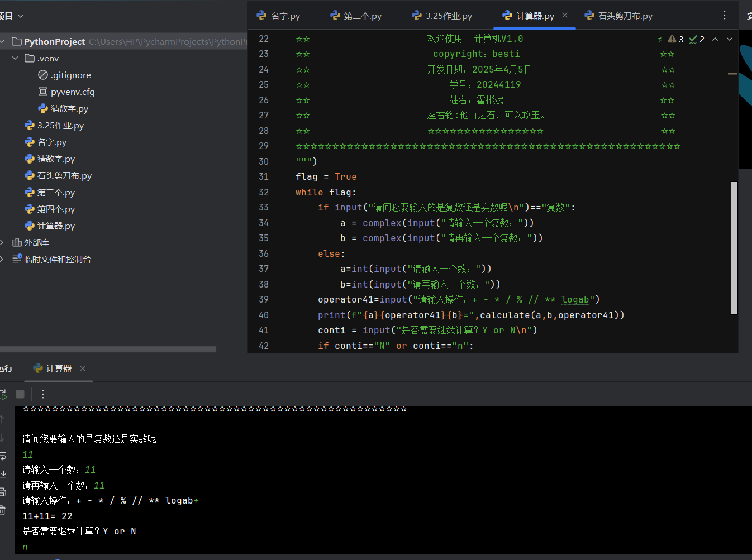Expand 临时文件和控制台 node
Screen dimensions: 752x560
pyautogui.click(x=2, y=259)
